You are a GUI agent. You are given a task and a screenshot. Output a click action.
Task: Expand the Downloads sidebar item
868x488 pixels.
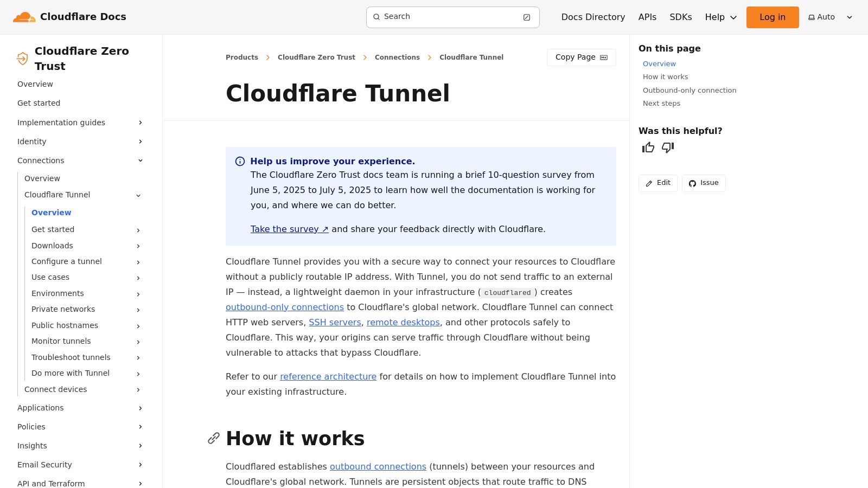[138, 246]
